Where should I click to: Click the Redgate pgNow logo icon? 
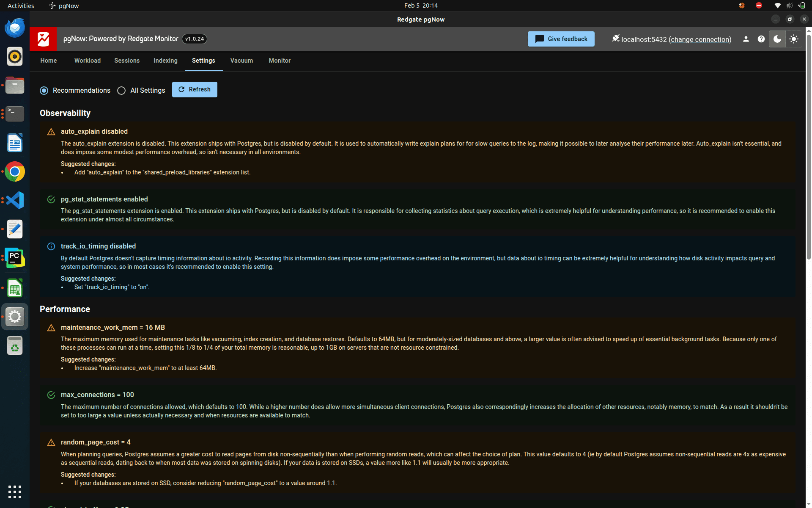tap(43, 39)
